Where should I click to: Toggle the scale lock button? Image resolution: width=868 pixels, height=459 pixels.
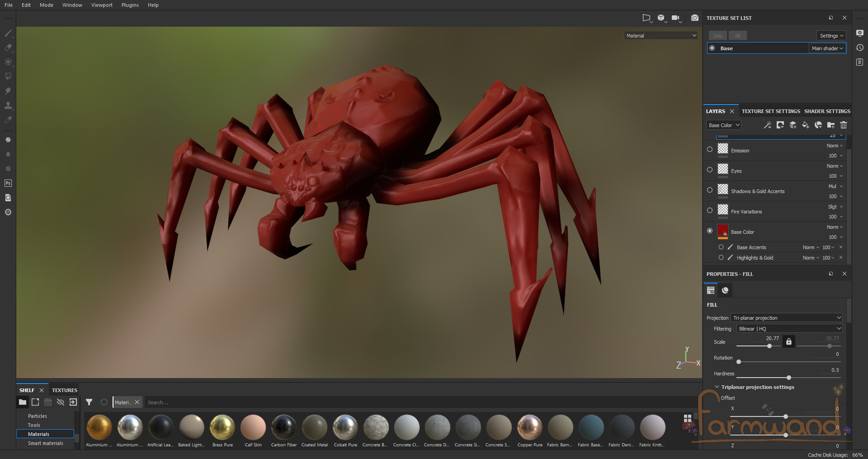click(789, 341)
